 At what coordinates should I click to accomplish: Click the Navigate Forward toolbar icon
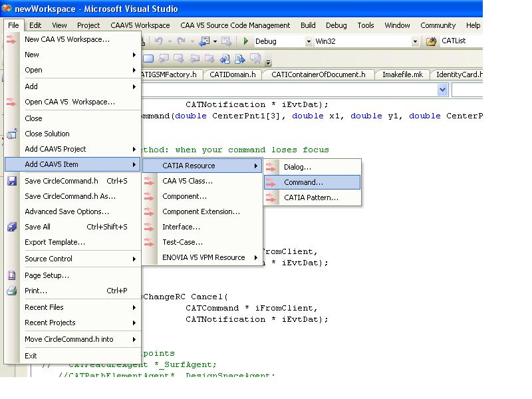click(226, 41)
